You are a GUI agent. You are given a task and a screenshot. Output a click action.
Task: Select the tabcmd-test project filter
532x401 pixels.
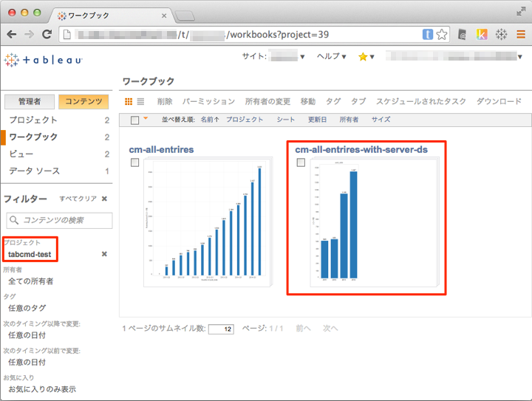click(x=30, y=254)
